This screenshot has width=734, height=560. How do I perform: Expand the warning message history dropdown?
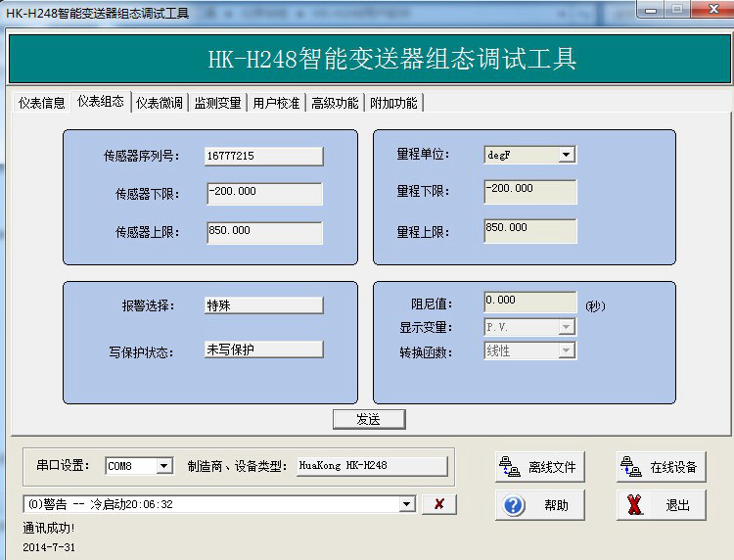[x=407, y=504]
